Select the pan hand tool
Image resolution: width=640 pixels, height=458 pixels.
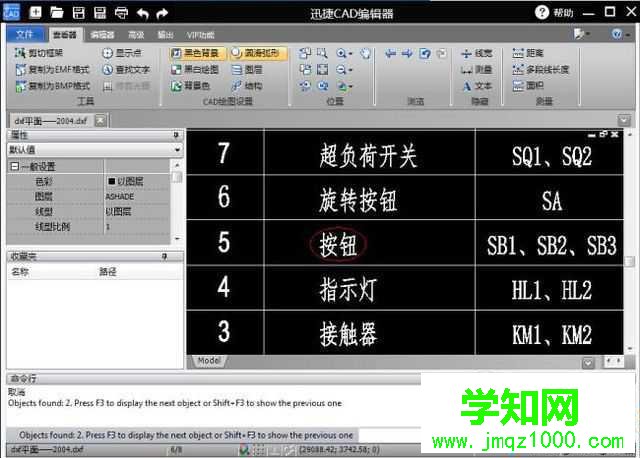click(x=366, y=53)
